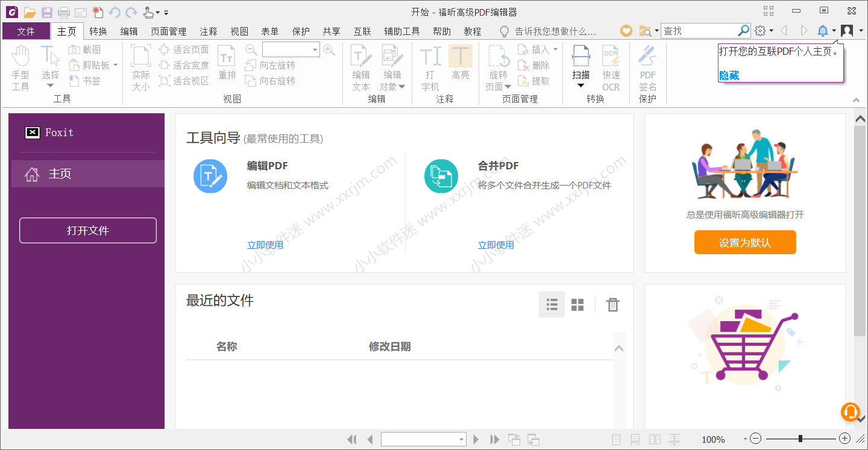This screenshot has width=868, height=450.
Task: Open the Bookmark (书签) tool
Action: 85,81
